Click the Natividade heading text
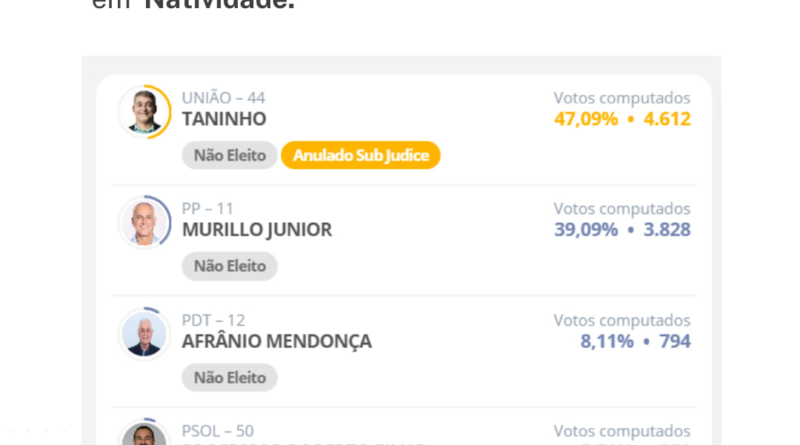 219,5
